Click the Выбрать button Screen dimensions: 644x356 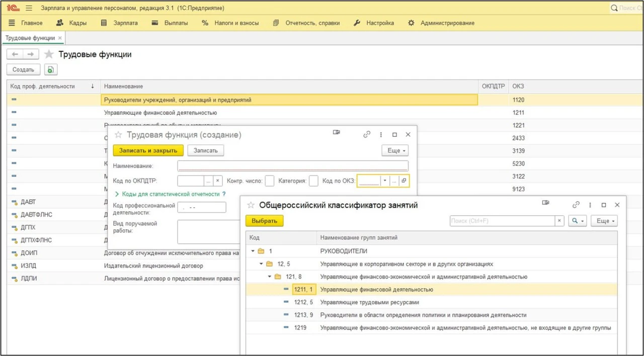click(x=265, y=221)
